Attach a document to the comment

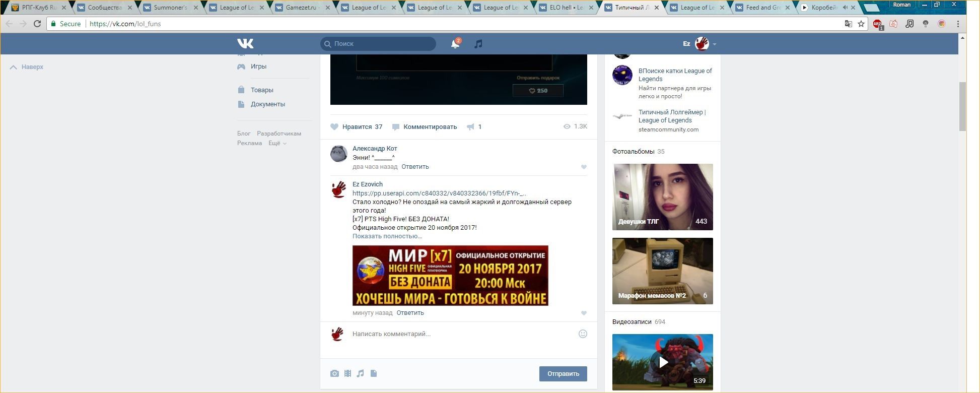coord(374,373)
